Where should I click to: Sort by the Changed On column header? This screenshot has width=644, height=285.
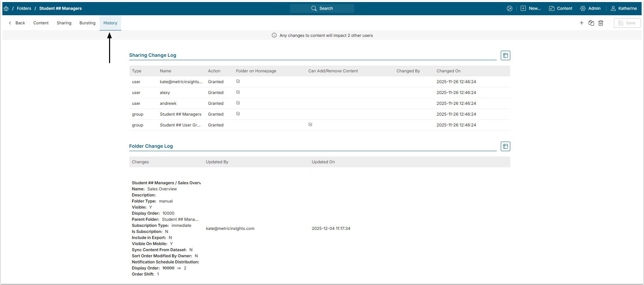point(448,71)
